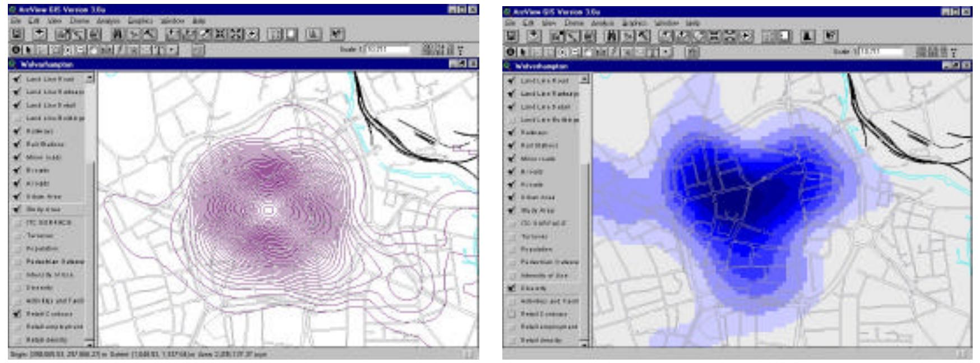Select Turnover theme label in left legend

(x=39, y=236)
